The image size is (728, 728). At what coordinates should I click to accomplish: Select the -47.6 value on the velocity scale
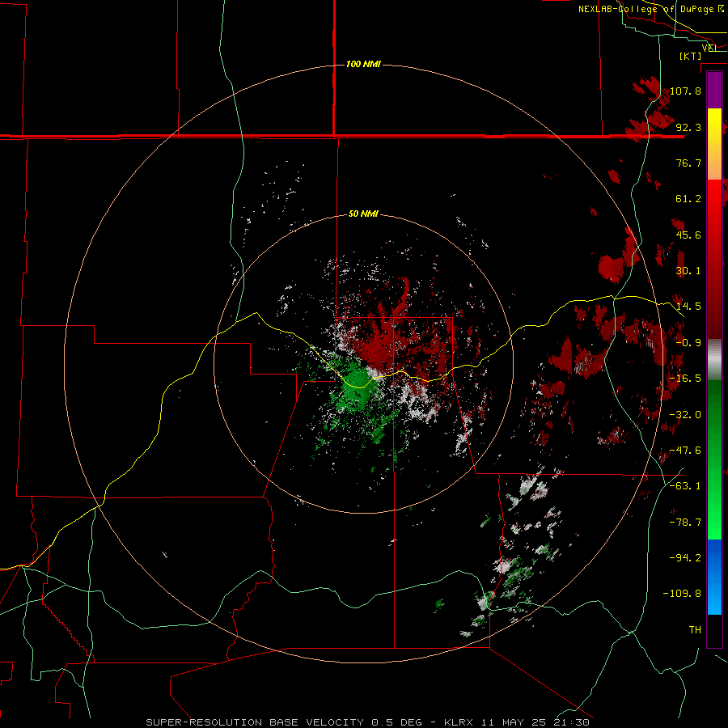click(685, 451)
